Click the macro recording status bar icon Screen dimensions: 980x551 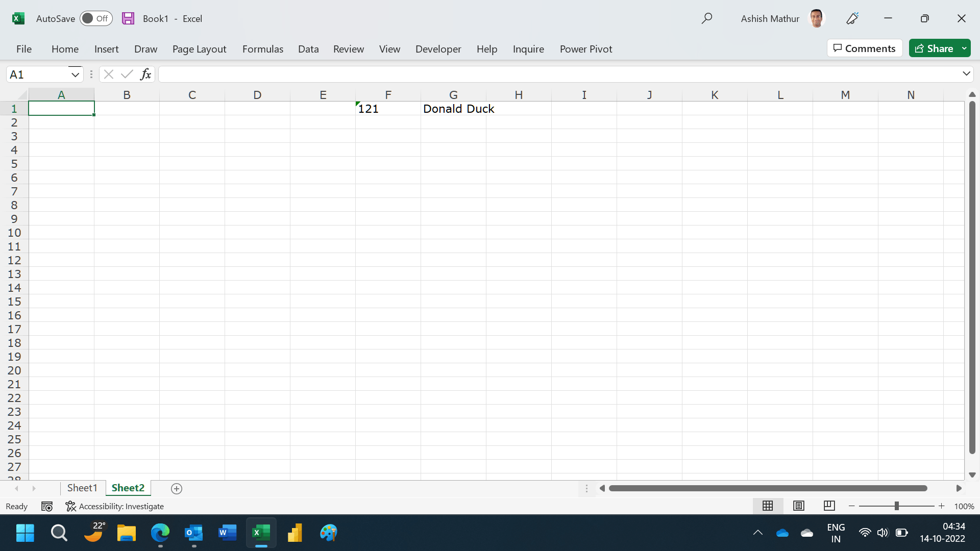pyautogui.click(x=47, y=506)
